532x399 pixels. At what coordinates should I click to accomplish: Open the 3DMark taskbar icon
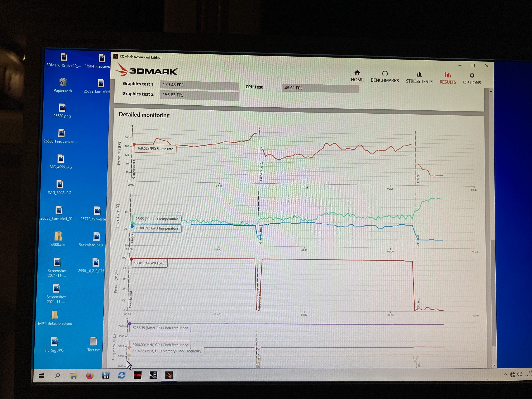point(169,375)
